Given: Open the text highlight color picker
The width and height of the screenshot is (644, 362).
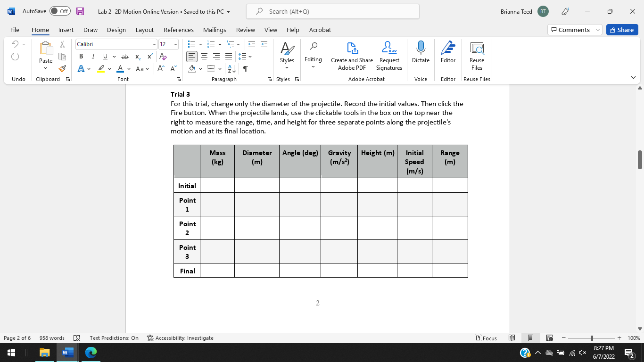Looking at the screenshot, I should [x=110, y=69].
